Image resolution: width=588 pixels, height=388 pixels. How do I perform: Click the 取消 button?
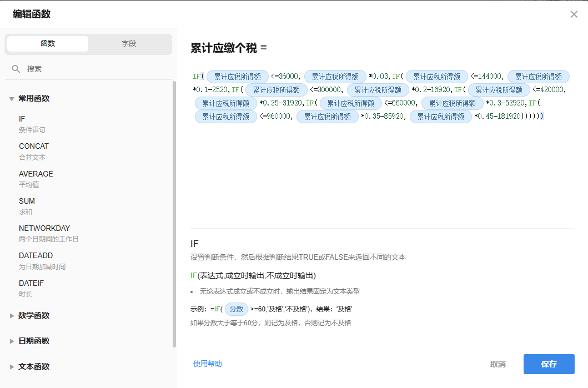(x=497, y=364)
